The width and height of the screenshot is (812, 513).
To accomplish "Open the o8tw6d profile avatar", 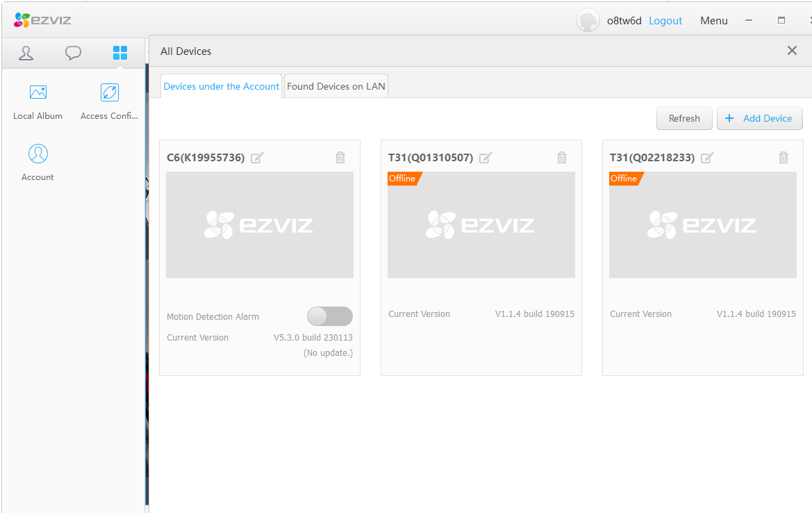I will coord(587,20).
